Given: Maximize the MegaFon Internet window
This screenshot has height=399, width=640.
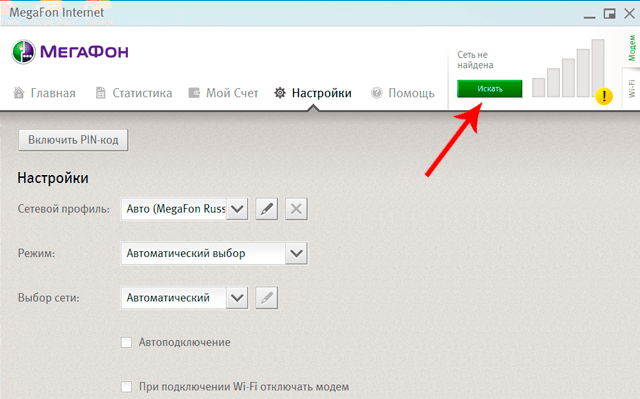Looking at the screenshot, I should click(609, 13).
